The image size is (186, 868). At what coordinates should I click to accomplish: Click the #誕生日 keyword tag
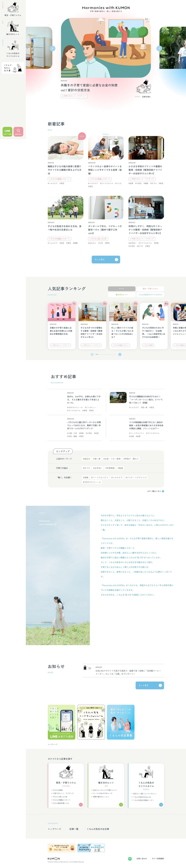pyautogui.click(x=86, y=459)
